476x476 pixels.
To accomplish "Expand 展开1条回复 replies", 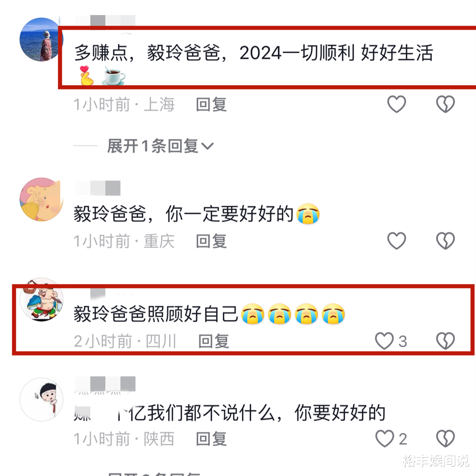I will tap(160, 146).
